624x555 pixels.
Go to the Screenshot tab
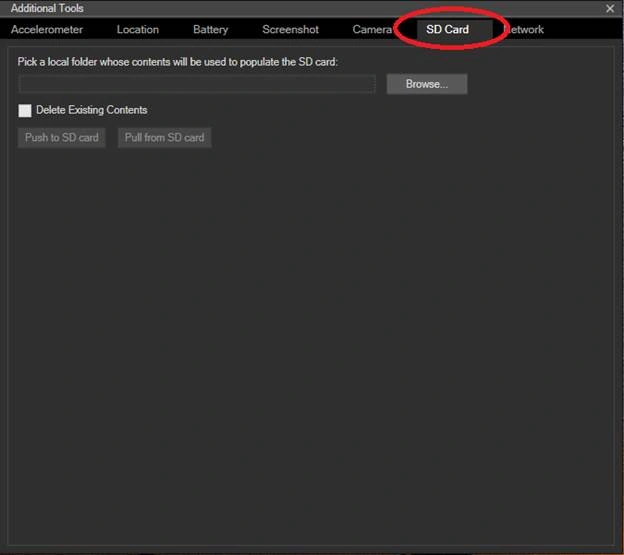[x=291, y=29]
